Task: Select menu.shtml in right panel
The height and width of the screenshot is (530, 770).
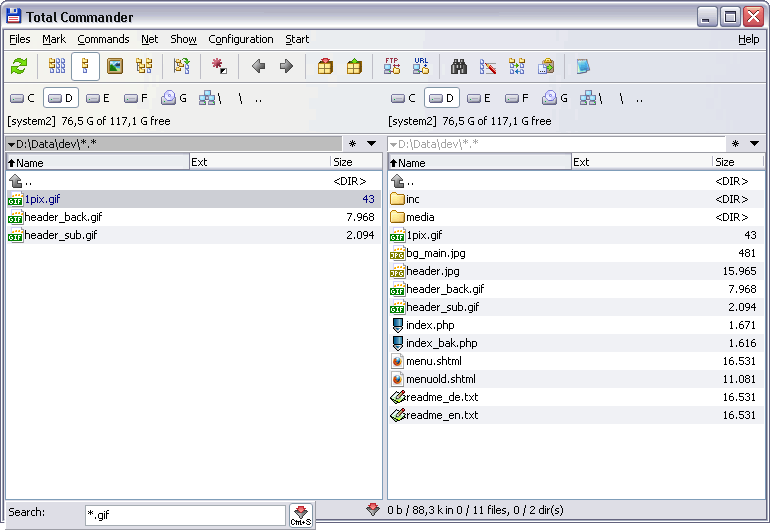Action: pos(576,361)
